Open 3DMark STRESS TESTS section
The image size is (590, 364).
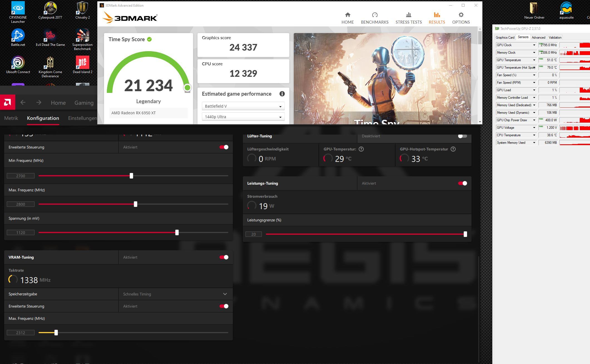(409, 18)
